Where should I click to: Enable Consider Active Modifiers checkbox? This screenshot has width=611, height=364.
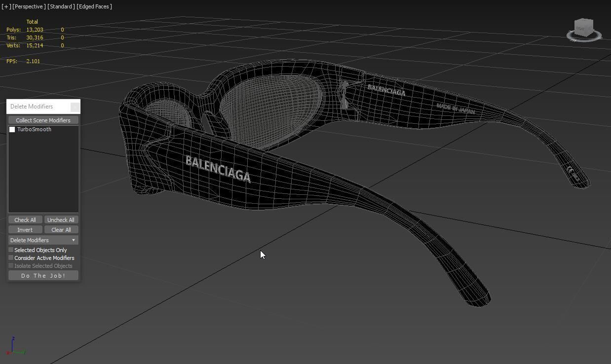pos(11,258)
